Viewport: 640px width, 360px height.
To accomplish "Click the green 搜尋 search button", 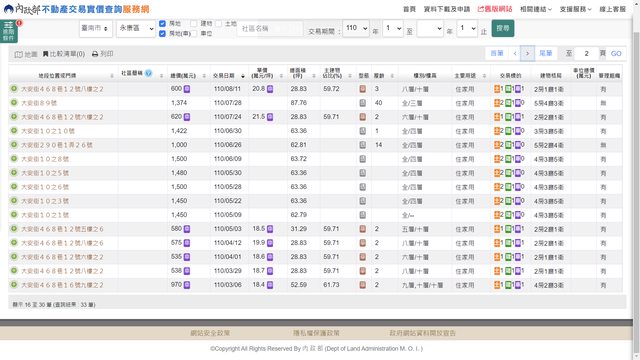I will 502,29.
